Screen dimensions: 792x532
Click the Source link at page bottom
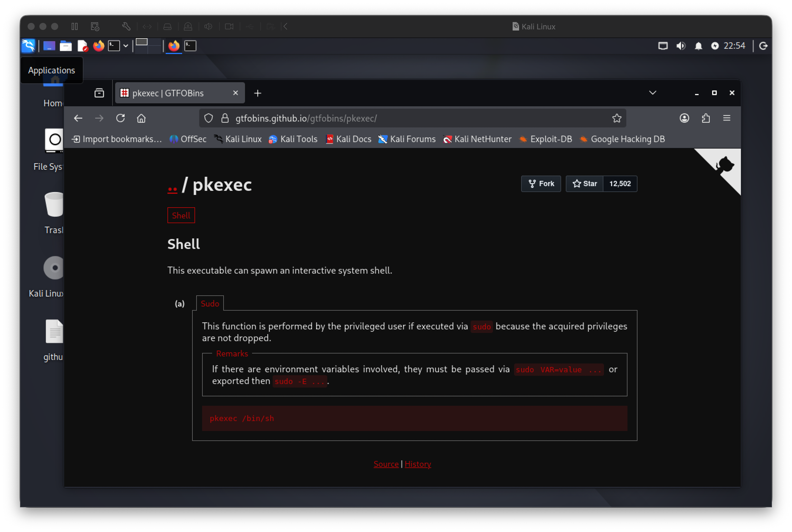[386, 464]
